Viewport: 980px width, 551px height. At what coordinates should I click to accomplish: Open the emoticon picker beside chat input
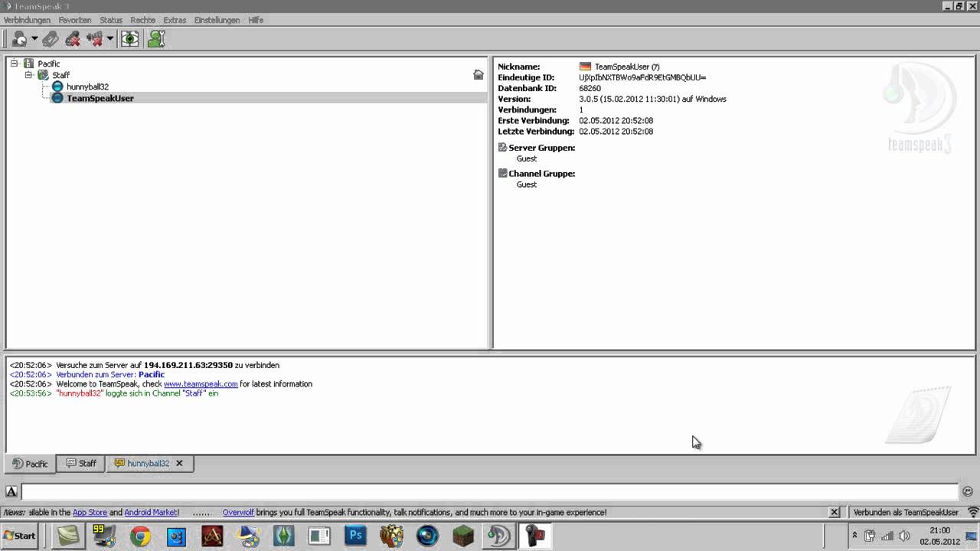[x=968, y=491]
